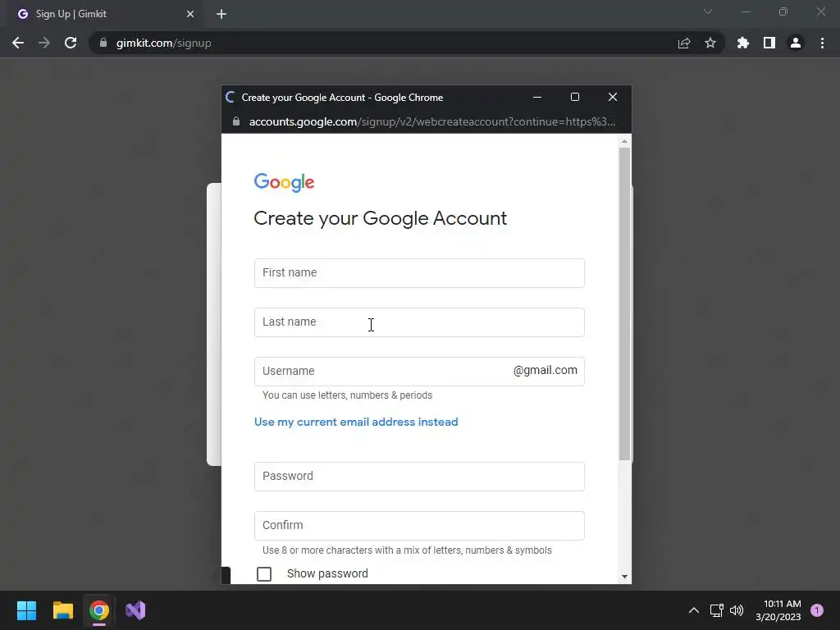Click the popup scrollbar down arrow
This screenshot has width=840, height=630.
click(624, 577)
